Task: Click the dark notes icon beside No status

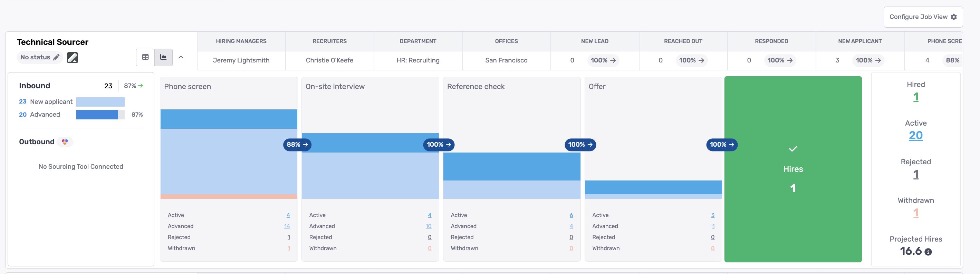Action: point(72,57)
